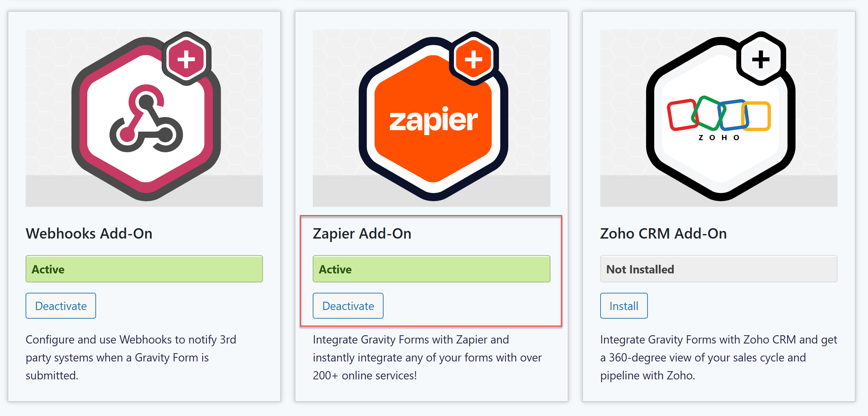Click the Zapier Add-On title
The height and width of the screenshot is (416, 868).
click(x=362, y=234)
